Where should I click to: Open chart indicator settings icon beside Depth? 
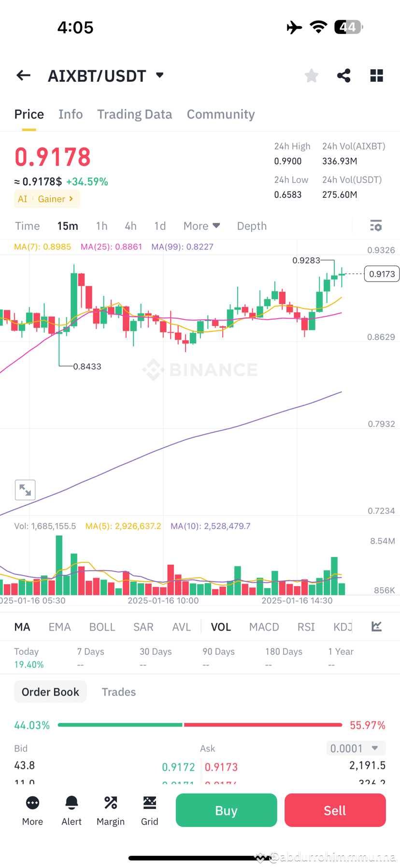tap(376, 226)
